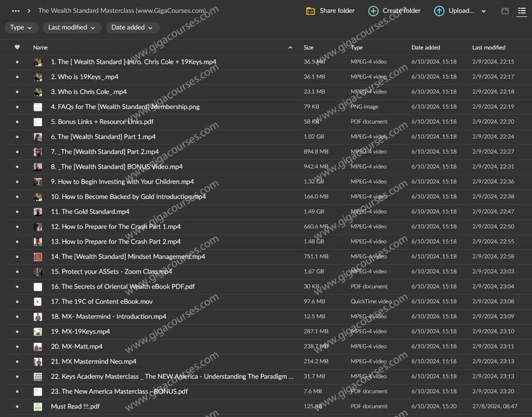The width and height of the screenshot is (532, 417).
Task: Open the Date added filter dropdown
Action: tap(132, 28)
